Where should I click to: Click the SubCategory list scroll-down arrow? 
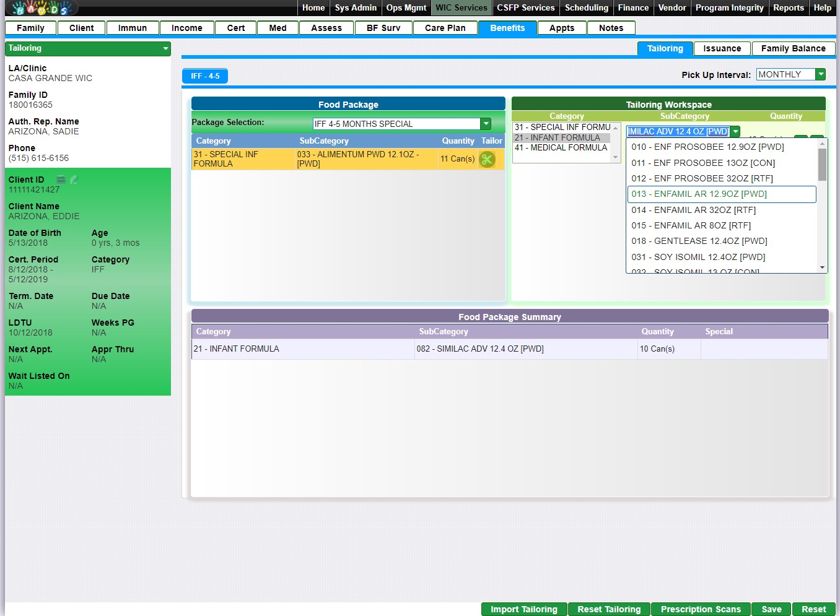(823, 267)
